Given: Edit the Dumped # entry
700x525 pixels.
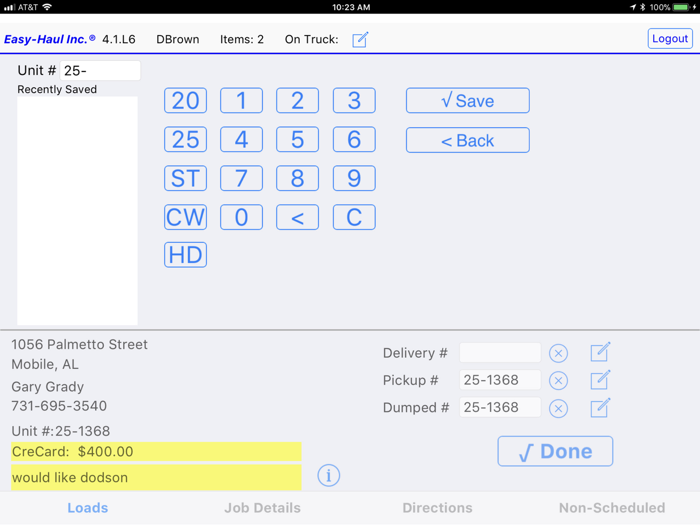Looking at the screenshot, I should (x=600, y=408).
